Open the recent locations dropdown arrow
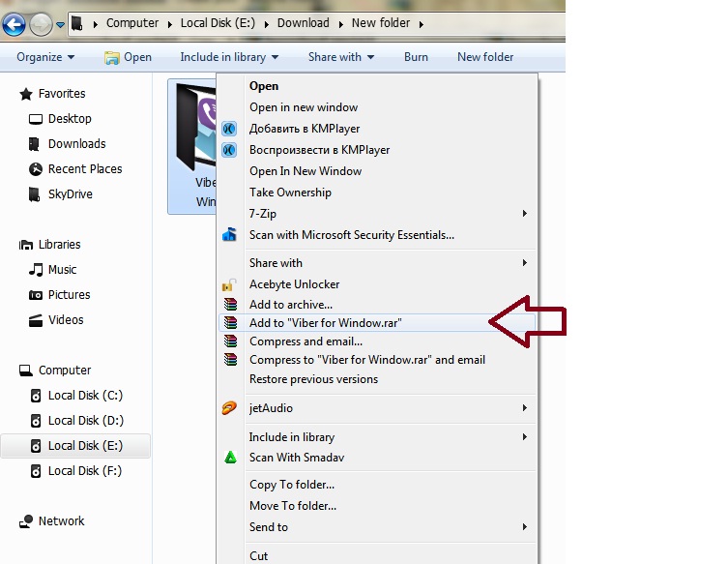 (x=60, y=24)
